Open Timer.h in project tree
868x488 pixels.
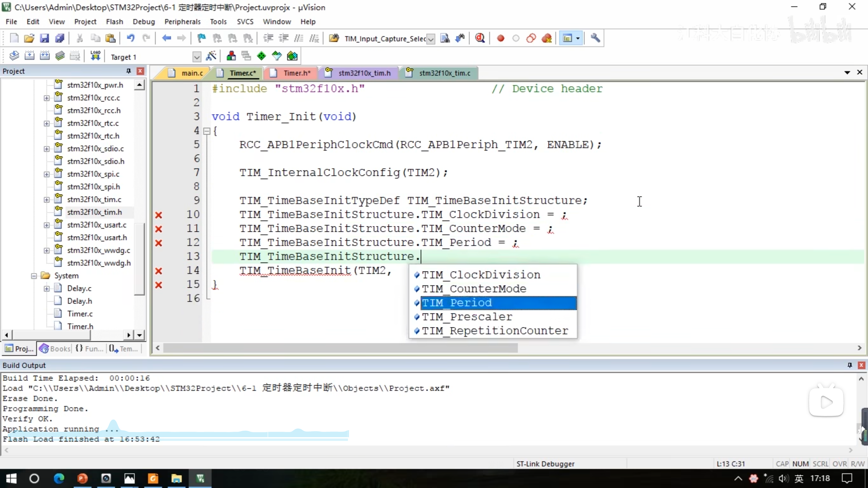[80, 326]
